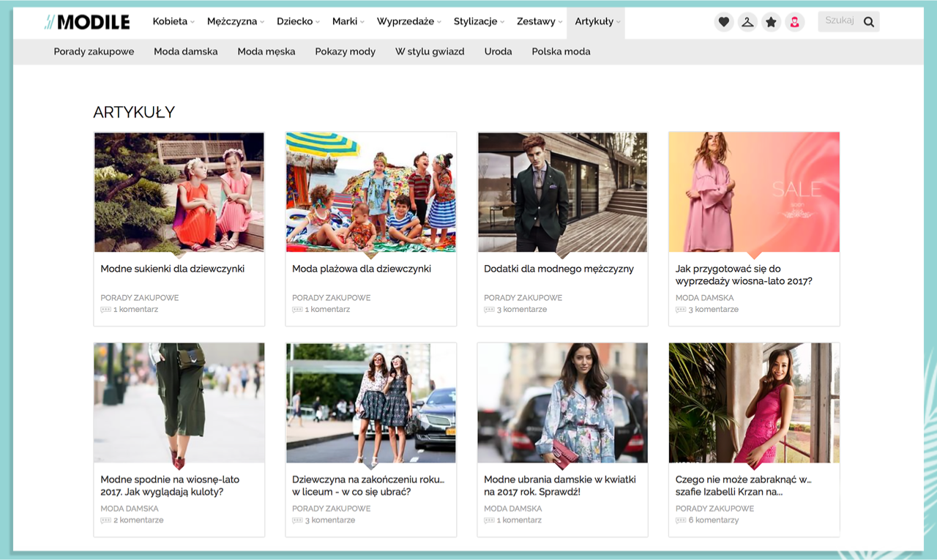Open the Polska moda category
937x560 pixels.
pyautogui.click(x=561, y=51)
